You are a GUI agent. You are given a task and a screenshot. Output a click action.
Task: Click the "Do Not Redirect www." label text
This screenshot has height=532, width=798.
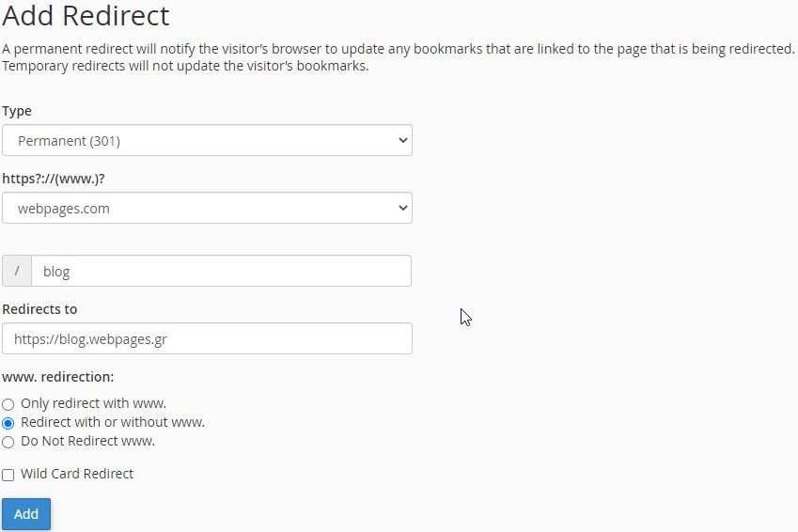87,441
